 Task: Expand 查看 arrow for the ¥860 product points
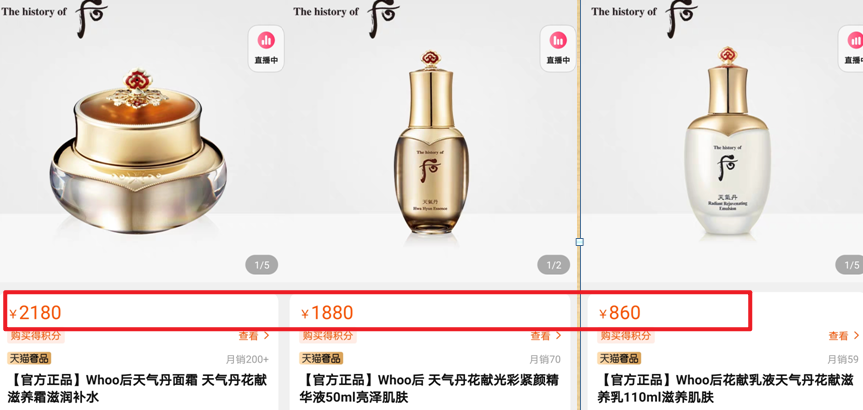(x=844, y=336)
